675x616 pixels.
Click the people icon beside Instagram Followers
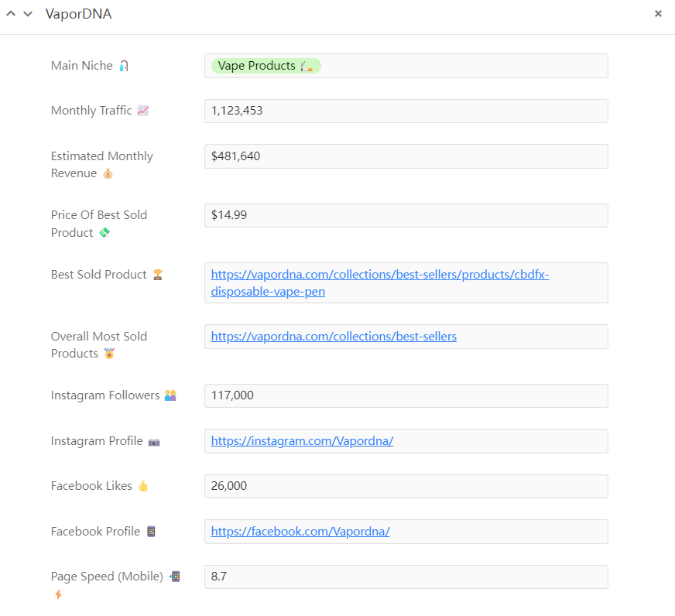170,395
